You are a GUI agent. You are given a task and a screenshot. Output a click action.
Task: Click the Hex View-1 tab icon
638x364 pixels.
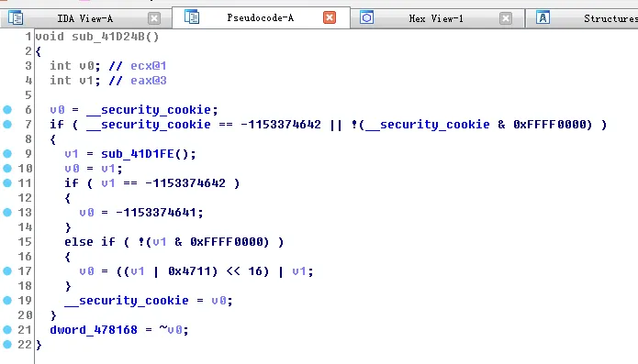pos(366,17)
